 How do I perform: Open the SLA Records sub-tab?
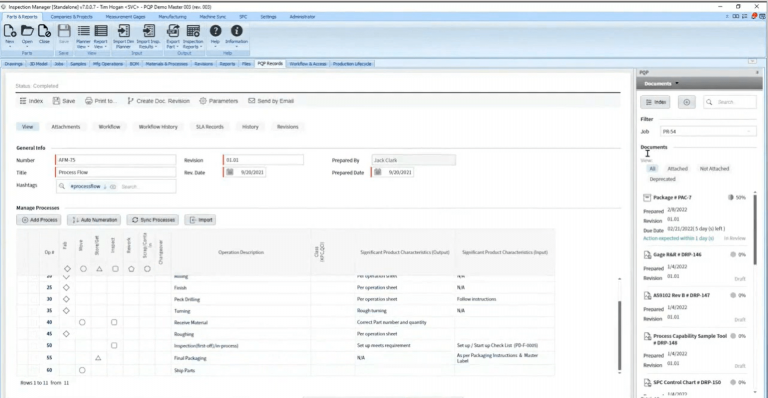[210, 127]
